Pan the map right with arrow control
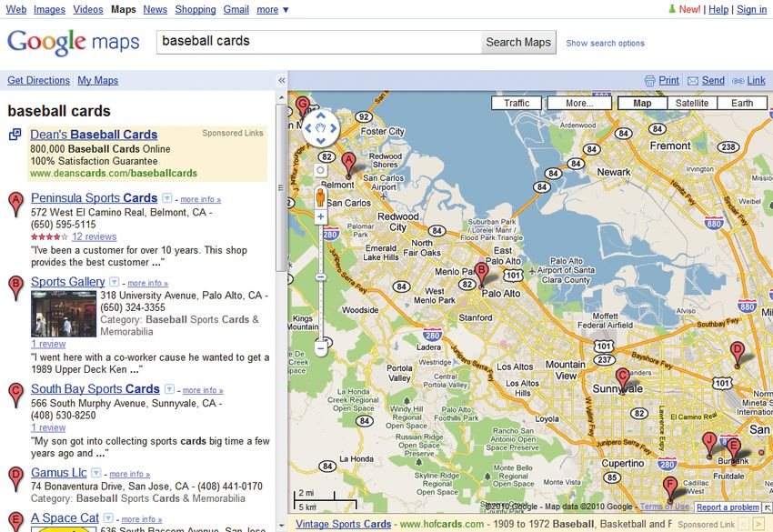Screen dimensions: 773x532 [334, 128]
